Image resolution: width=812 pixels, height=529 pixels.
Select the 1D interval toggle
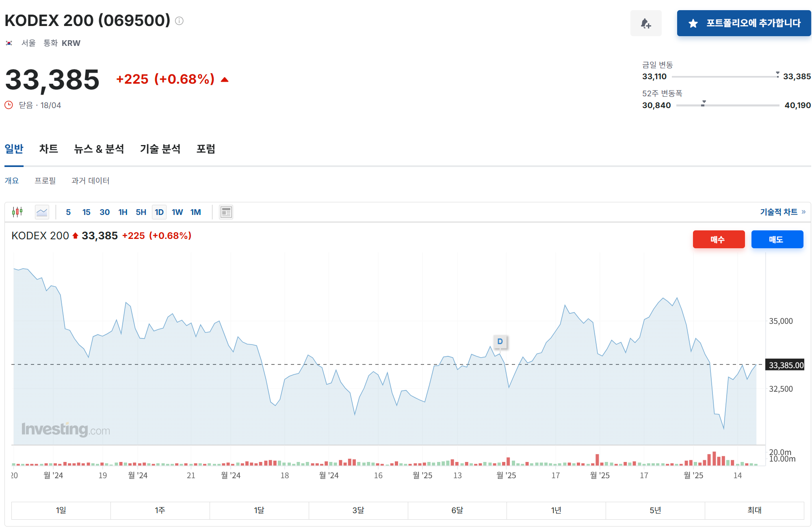point(159,212)
